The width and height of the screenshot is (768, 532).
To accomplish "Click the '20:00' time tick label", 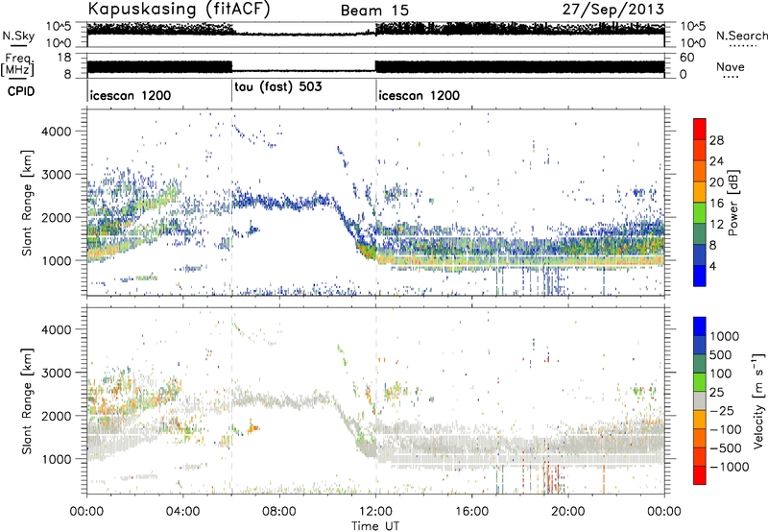I will (x=568, y=512).
